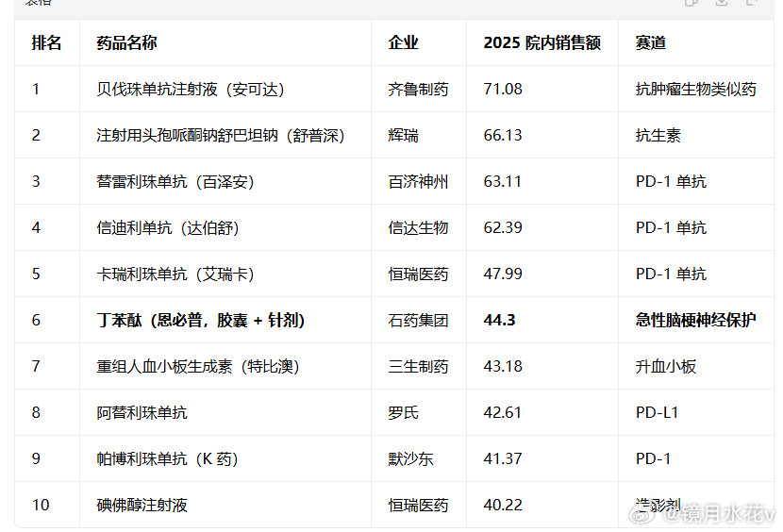Select drug name 贝伐珠单抗注射液（安可达）

pos(191,90)
